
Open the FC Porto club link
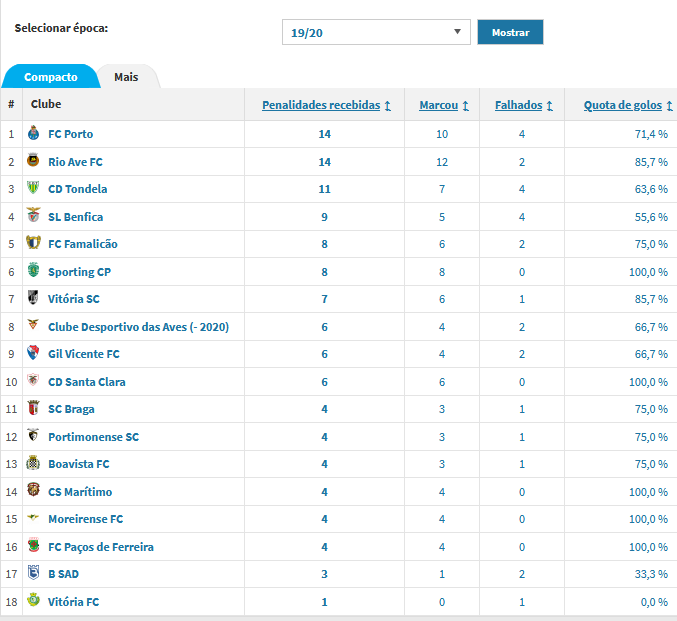71,134
